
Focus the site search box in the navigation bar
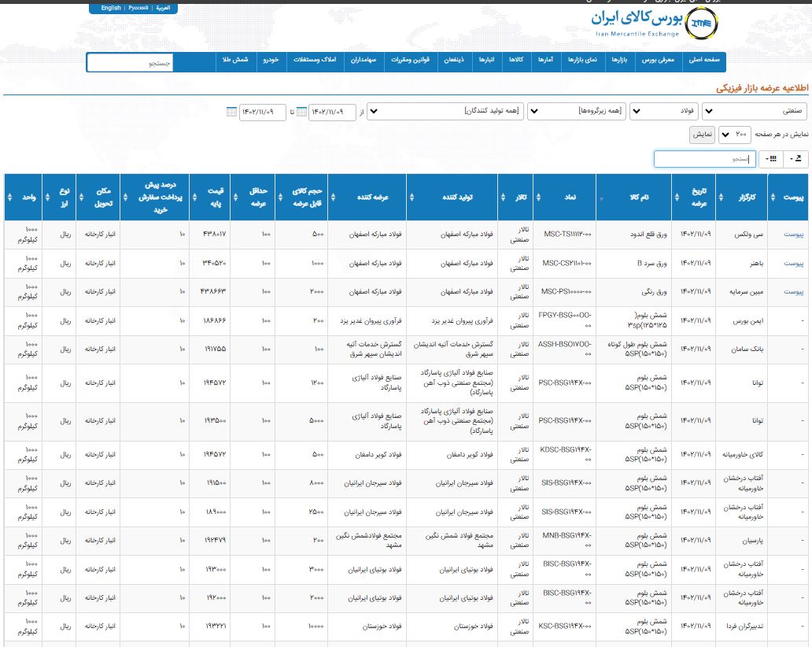coord(130,63)
